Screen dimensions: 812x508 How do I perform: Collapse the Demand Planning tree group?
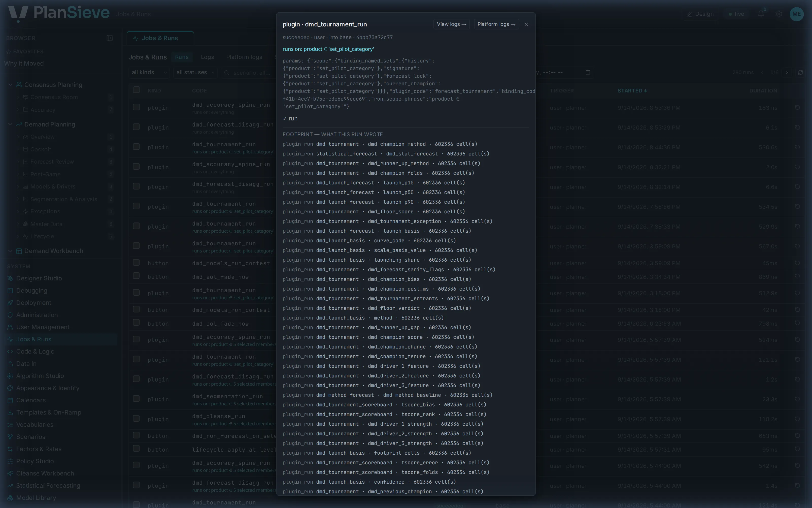pos(10,124)
